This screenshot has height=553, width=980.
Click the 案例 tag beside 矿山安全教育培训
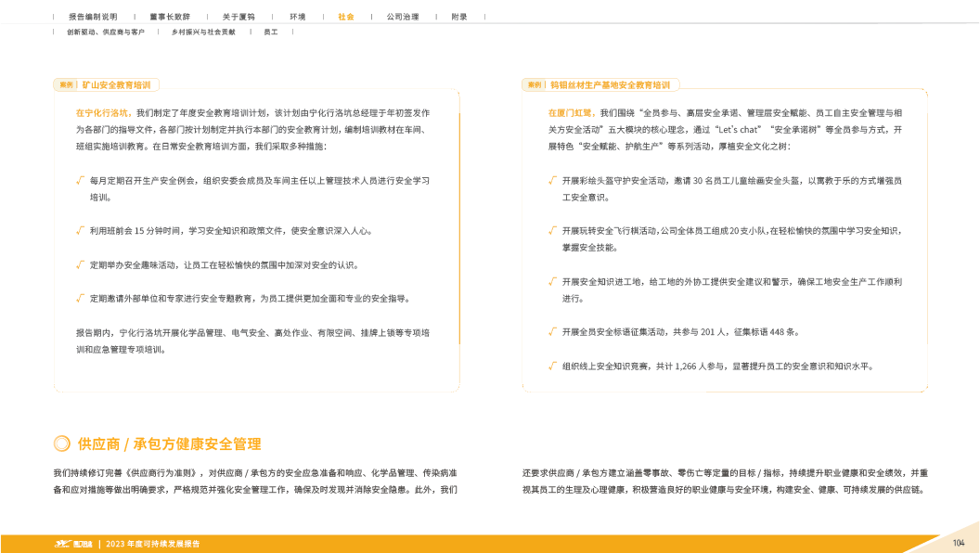(66, 84)
